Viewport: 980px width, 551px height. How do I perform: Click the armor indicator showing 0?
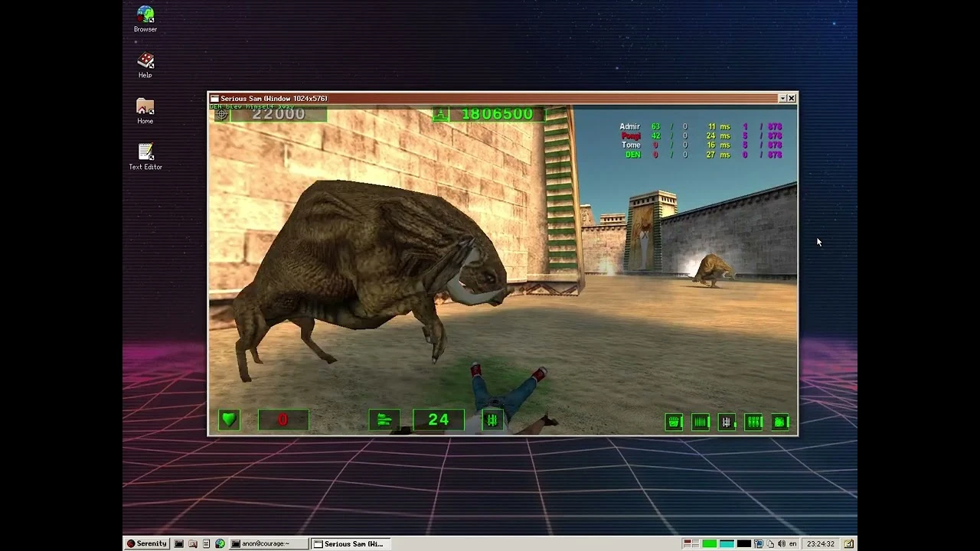[x=283, y=419]
